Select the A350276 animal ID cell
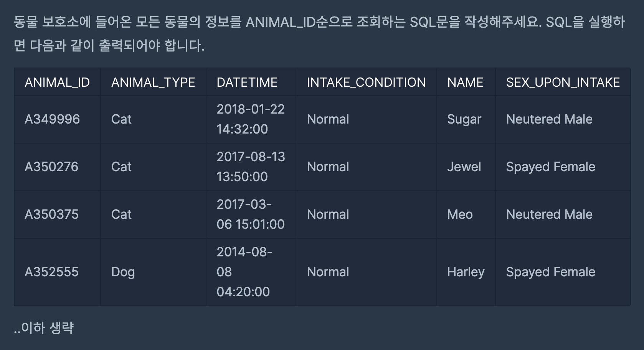Viewport: 644px width, 350px height. pos(57,167)
